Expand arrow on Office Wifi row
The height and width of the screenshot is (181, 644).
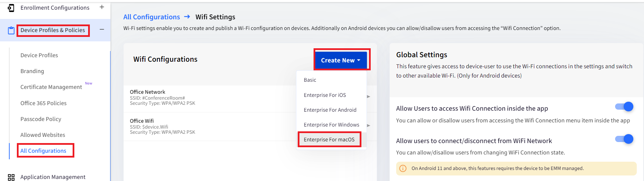369,125
